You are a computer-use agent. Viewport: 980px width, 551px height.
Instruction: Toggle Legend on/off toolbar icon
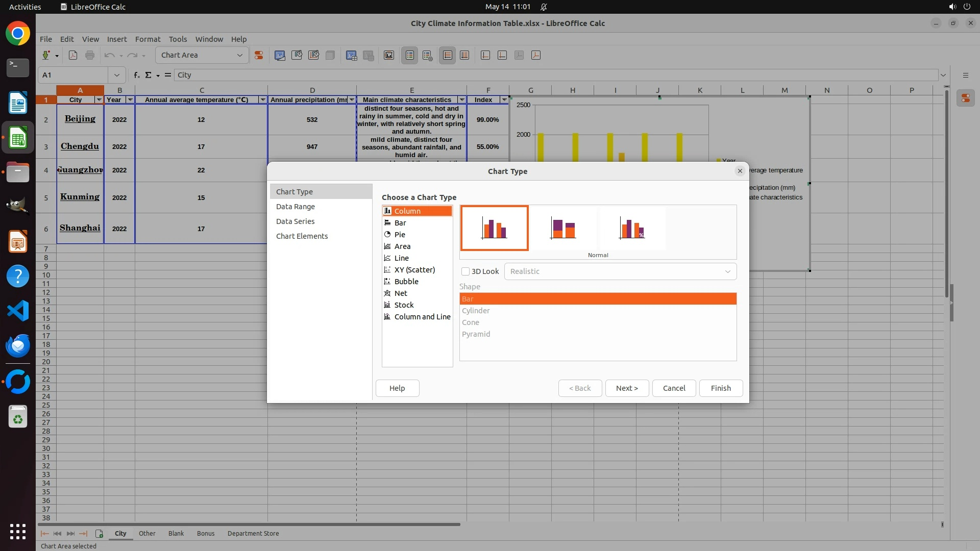pos(410,55)
